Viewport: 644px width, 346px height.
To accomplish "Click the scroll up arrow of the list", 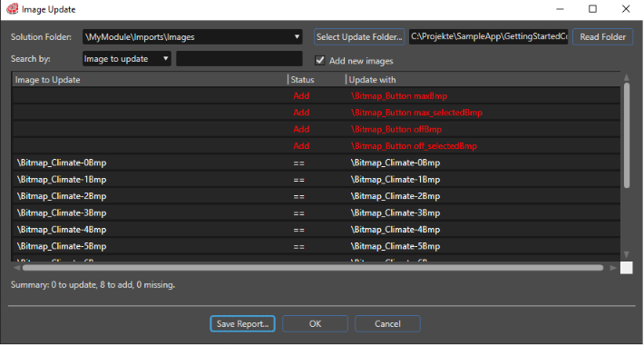I will pos(627,77).
